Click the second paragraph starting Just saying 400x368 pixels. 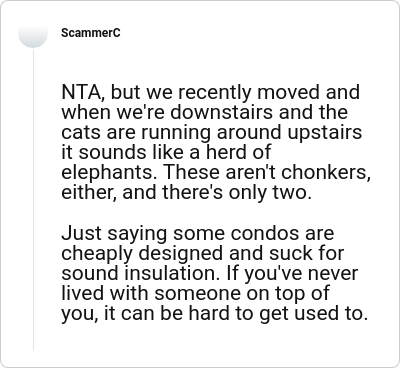215,273
